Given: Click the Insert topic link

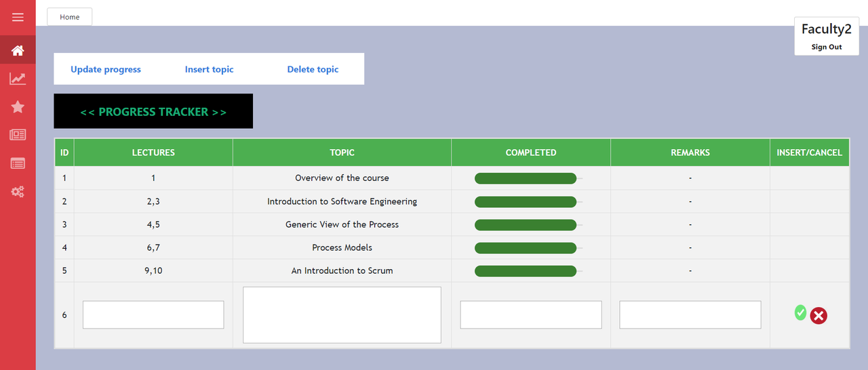Looking at the screenshot, I should pyautogui.click(x=209, y=69).
